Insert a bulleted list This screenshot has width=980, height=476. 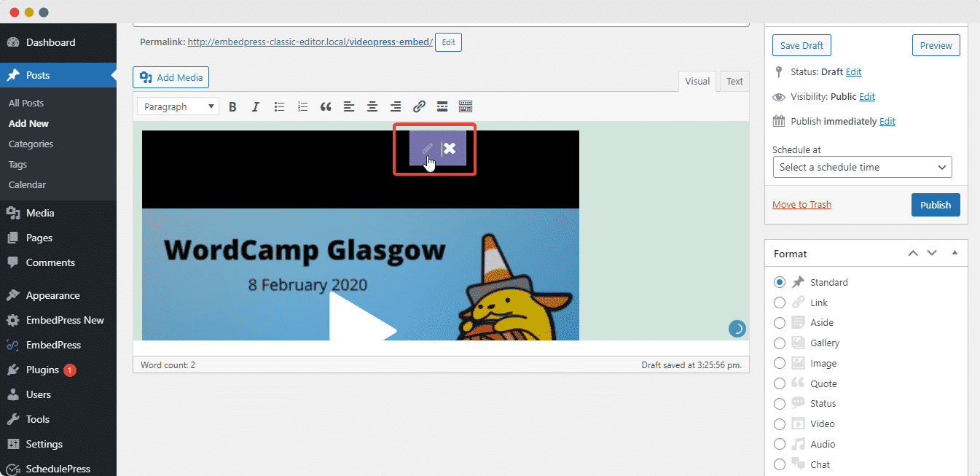279,106
